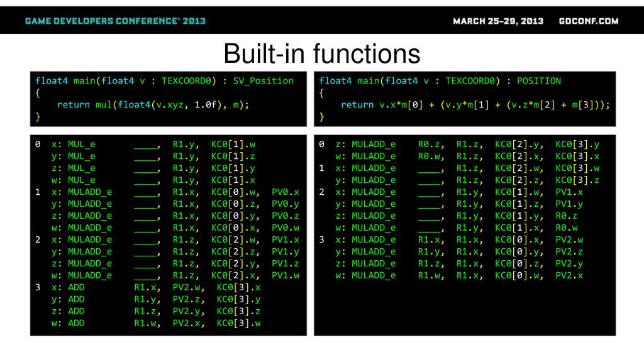Click 'PV0.z' in the left assembly listing
This screenshot has height=362, width=644.
pos(286,216)
